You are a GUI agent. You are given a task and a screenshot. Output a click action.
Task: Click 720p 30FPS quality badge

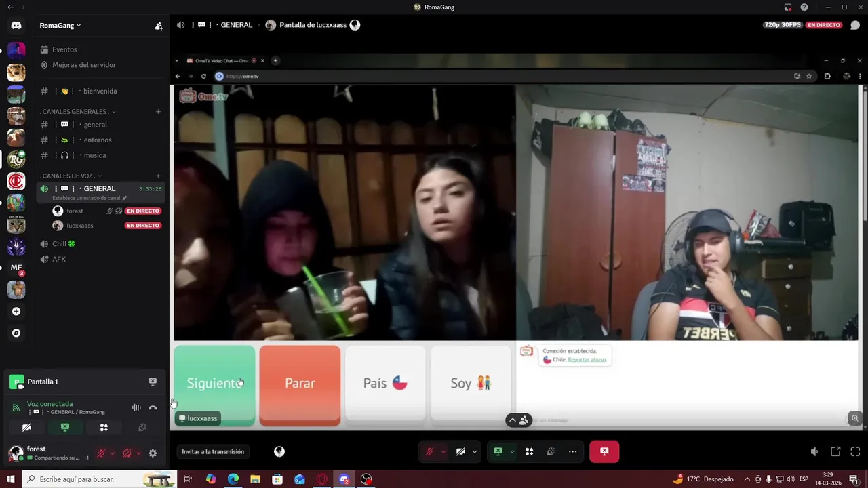pyautogui.click(x=783, y=25)
